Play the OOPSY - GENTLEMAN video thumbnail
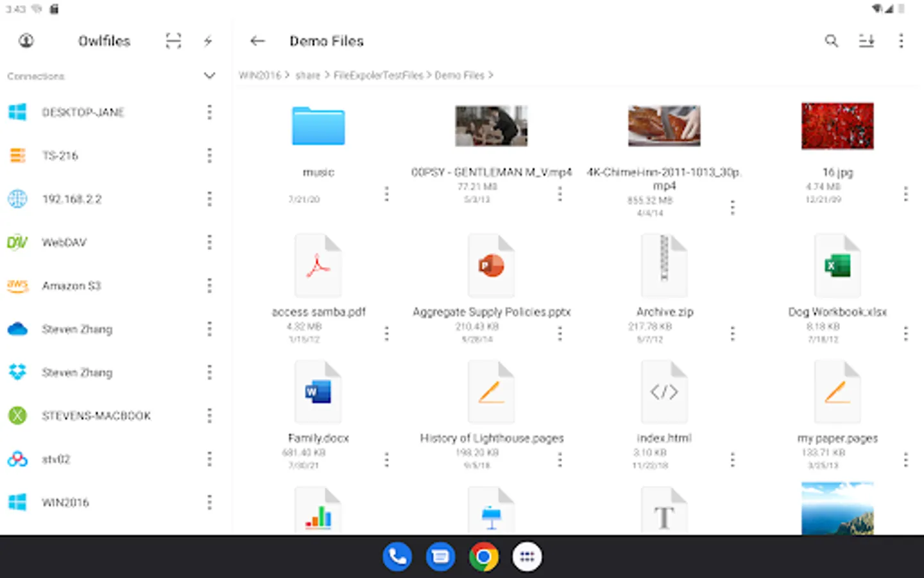The width and height of the screenshot is (924, 578). tap(492, 126)
